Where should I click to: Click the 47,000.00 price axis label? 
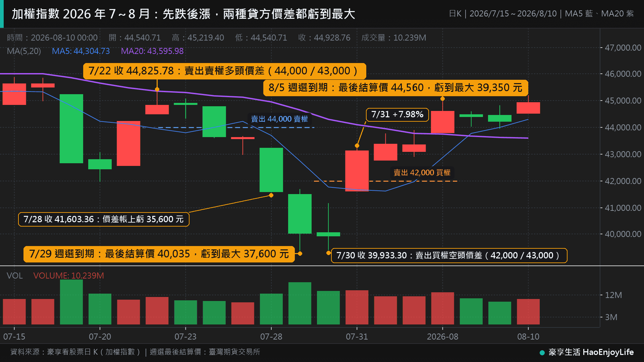(x=623, y=48)
